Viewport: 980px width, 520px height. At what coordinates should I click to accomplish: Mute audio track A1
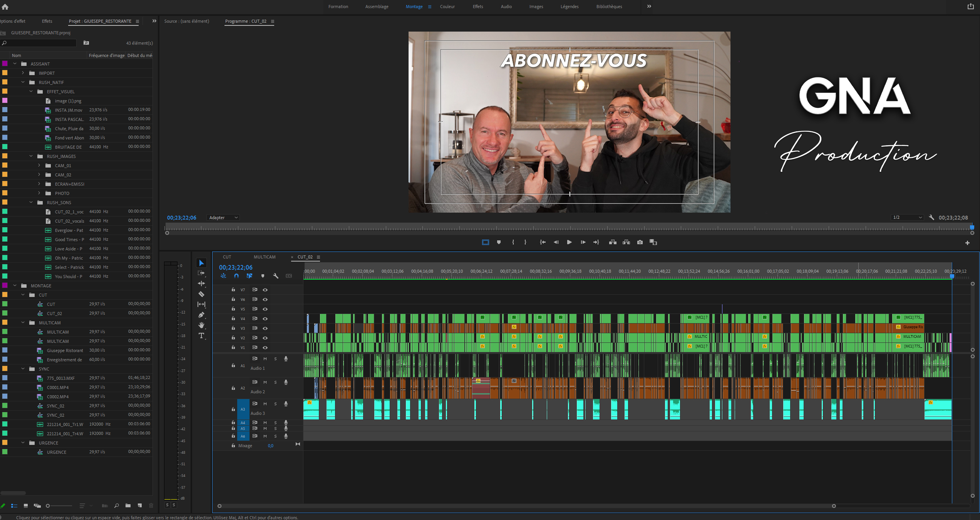[x=265, y=359]
